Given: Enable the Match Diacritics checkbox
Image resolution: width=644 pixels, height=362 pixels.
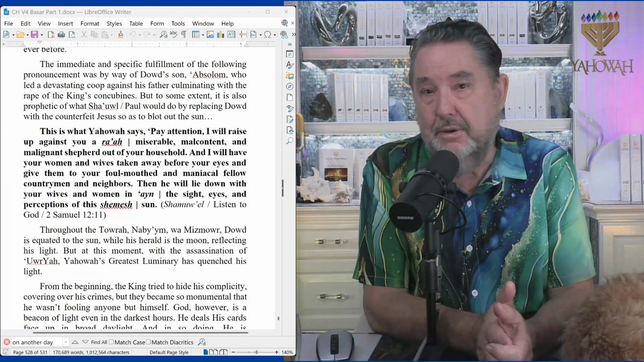Looking at the screenshot, I should coord(148,342).
